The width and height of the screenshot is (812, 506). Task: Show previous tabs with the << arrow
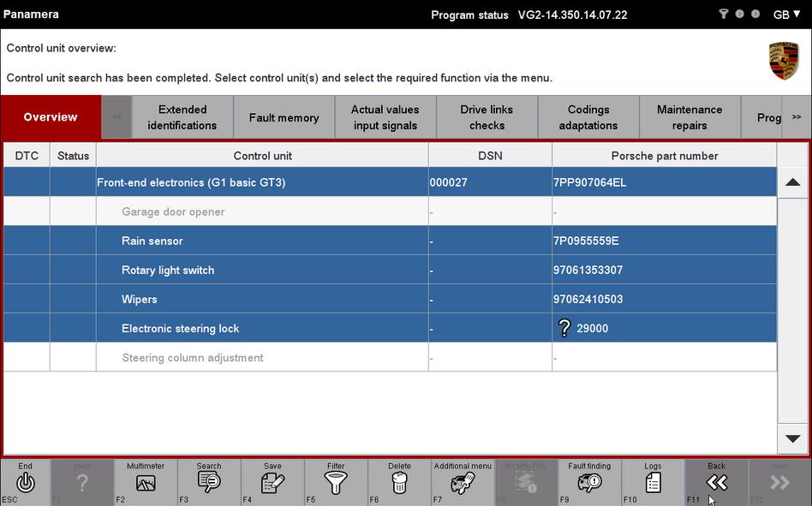click(117, 117)
